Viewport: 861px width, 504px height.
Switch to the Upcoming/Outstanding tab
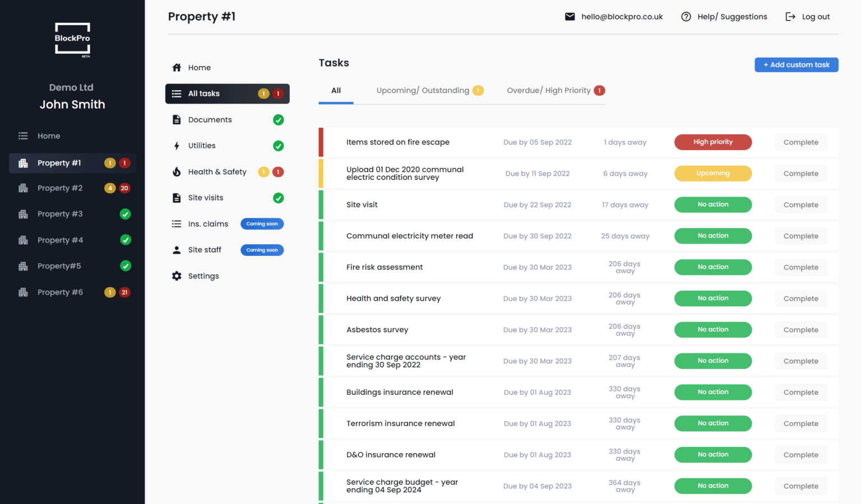coord(423,90)
